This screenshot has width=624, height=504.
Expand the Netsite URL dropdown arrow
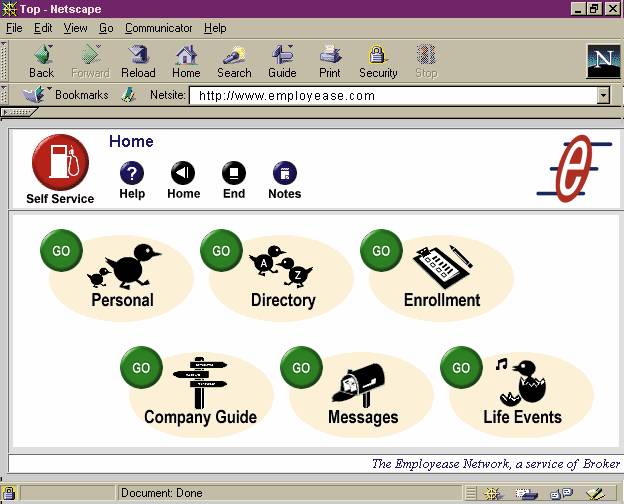pyautogui.click(x=603, y=96)
